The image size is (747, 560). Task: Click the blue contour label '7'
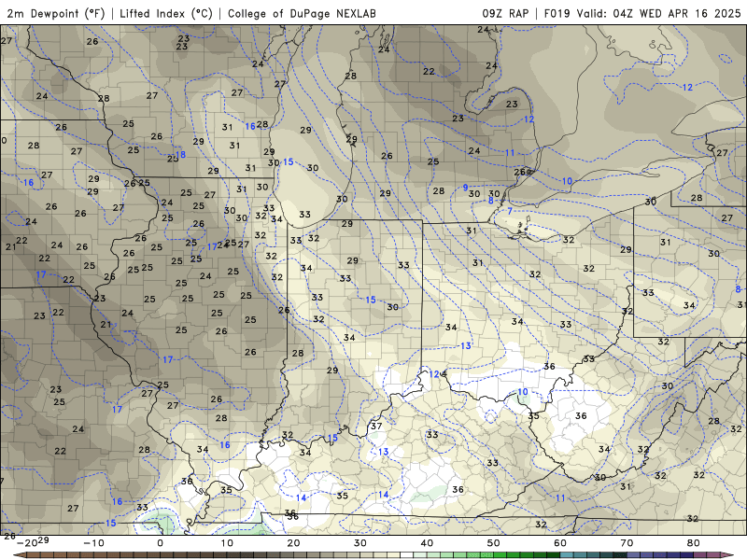[510, 211]
